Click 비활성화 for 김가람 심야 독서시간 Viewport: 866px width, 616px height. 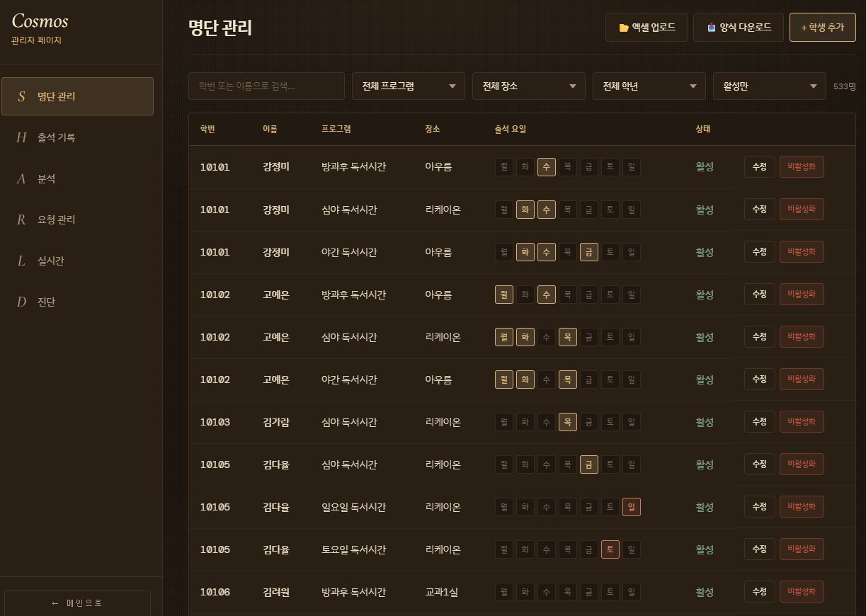point(801,422)
